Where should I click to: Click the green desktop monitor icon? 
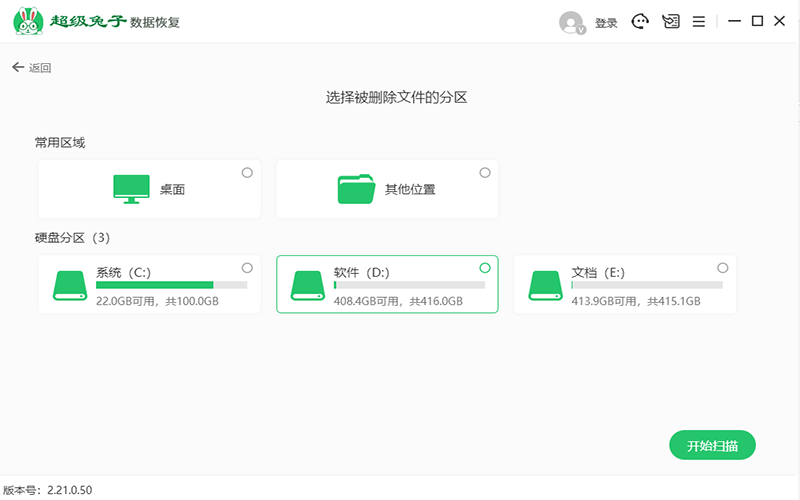(x=131, y=189)
